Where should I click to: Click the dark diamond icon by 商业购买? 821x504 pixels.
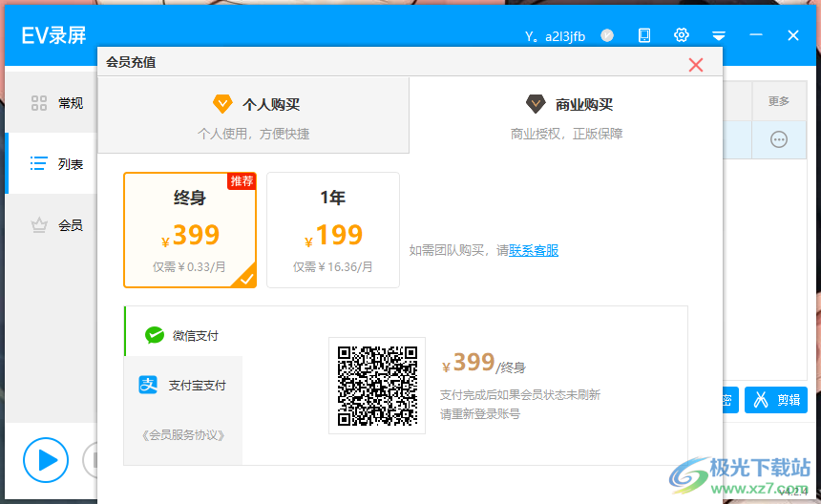[536, 104]
